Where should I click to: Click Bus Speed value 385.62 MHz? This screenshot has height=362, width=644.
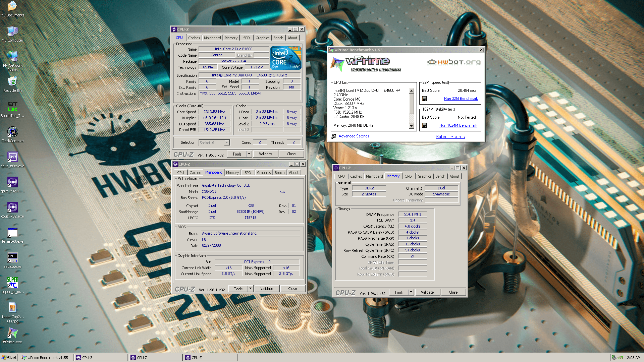214,124
